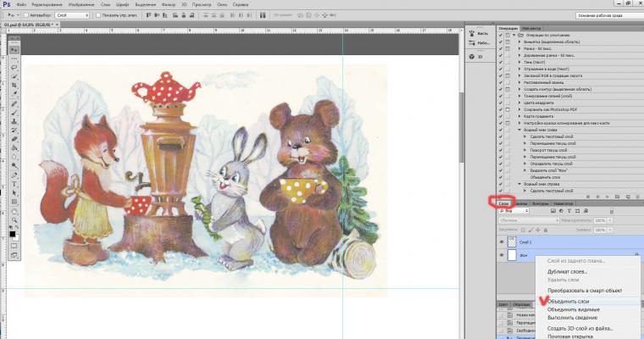Image resolution: width=644 pixels, height=339 pixels.
Task: Click lock all icon in Layers panel
Action: coord(546,231)
